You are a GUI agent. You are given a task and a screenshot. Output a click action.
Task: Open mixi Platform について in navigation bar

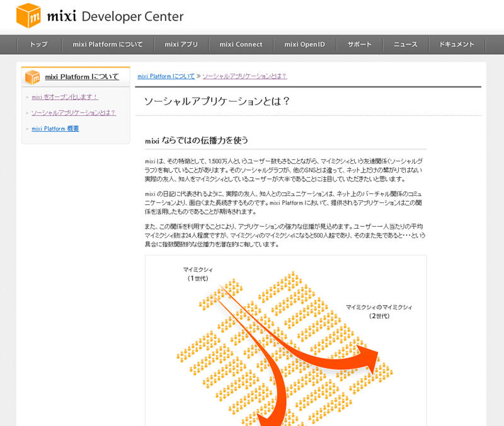(108, 44)
